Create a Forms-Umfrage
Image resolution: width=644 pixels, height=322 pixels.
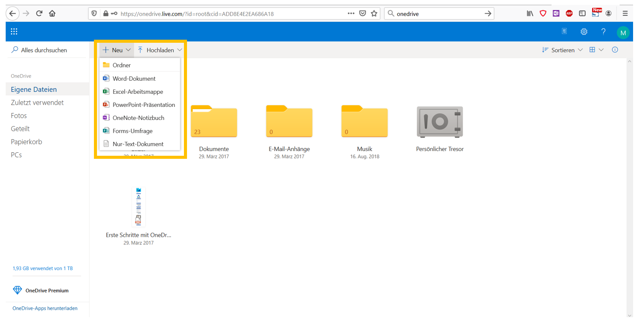[140, 131]
